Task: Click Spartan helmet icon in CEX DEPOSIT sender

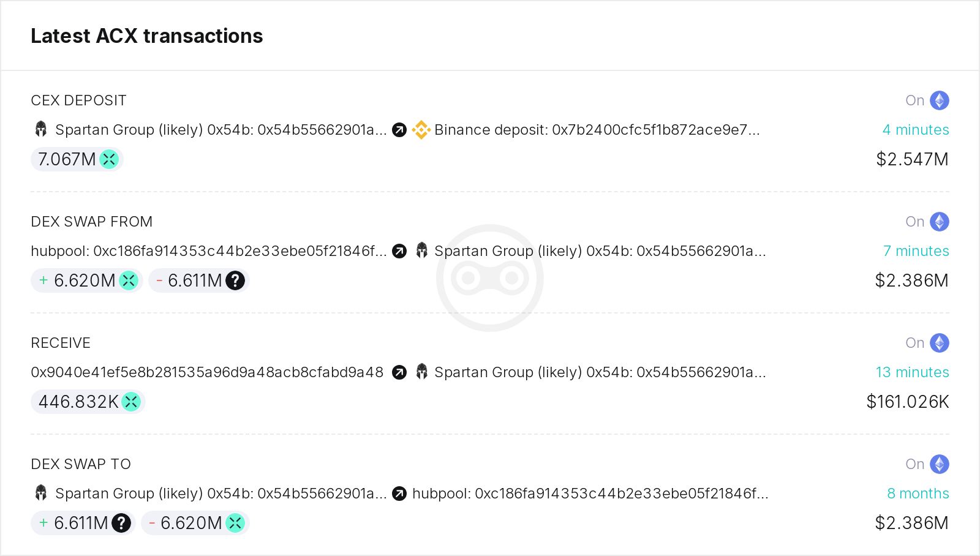Action: point(41,129)
